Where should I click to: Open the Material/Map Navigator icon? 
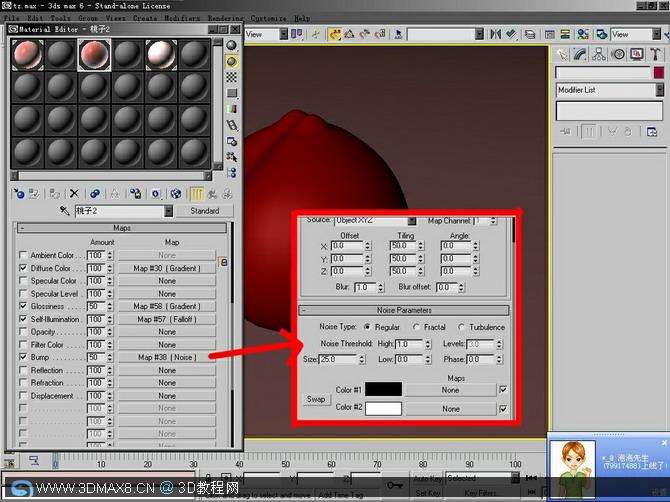[x=231, y=173]
